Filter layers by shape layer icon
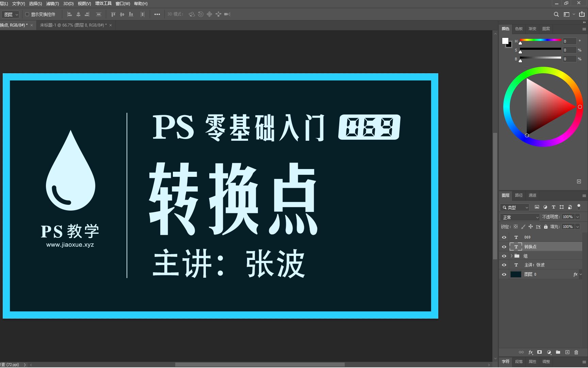The image size is (588, 368). (x=561, y=207)
